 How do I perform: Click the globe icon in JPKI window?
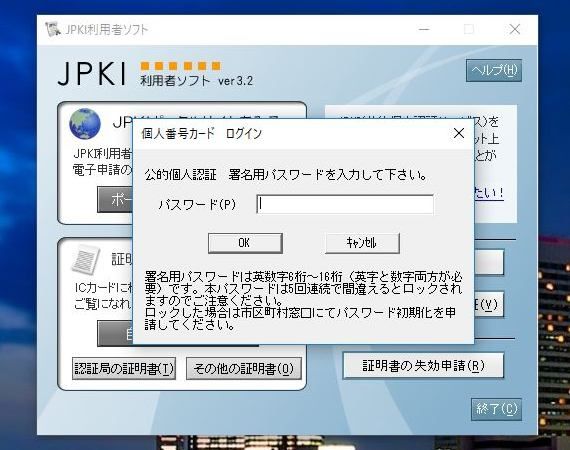click(x=85, y=124)
